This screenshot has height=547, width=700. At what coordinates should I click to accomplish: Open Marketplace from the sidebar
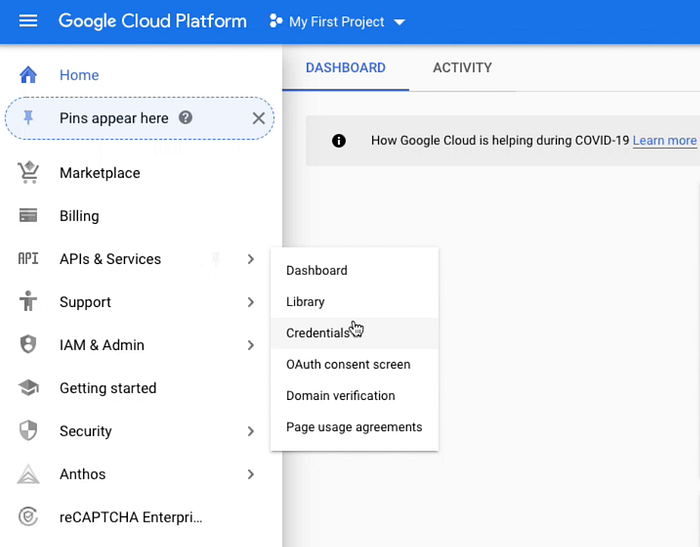pyautogui.click(x=100, y=173)
